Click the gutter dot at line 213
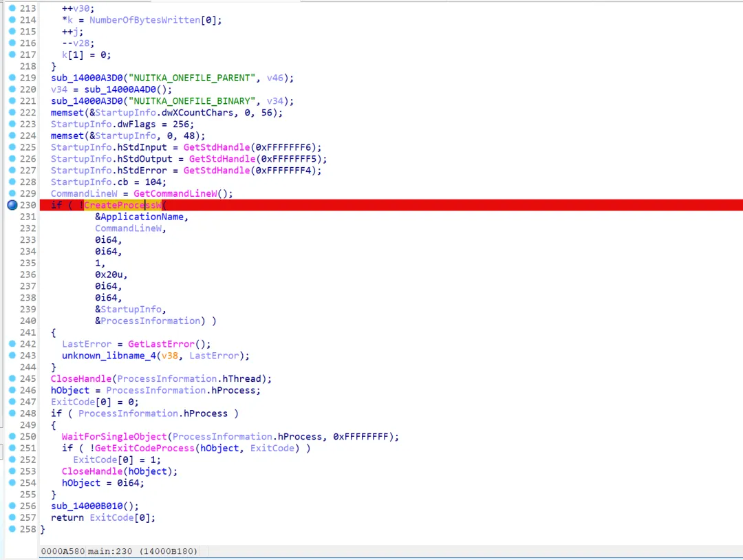 point(12,8)
